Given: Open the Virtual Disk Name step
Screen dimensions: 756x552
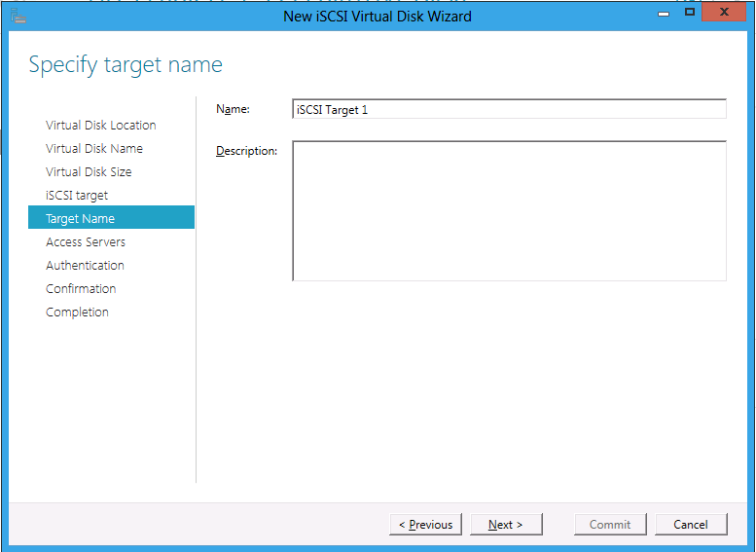Looking at the screenshot, I should pyautogui.click(x=94, y=149).
